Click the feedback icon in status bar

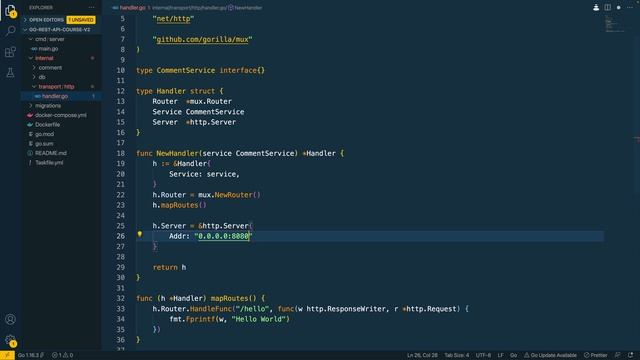[x=618, y=355]
